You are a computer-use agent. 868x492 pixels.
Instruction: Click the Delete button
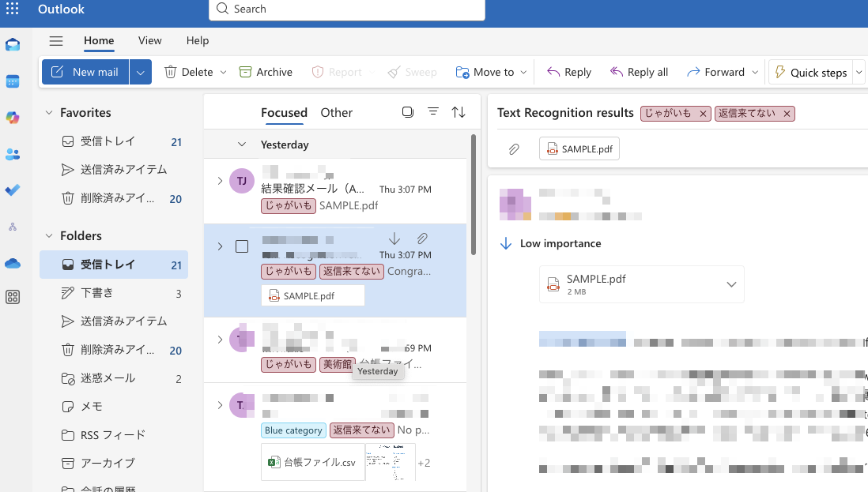tap(189, 73)
